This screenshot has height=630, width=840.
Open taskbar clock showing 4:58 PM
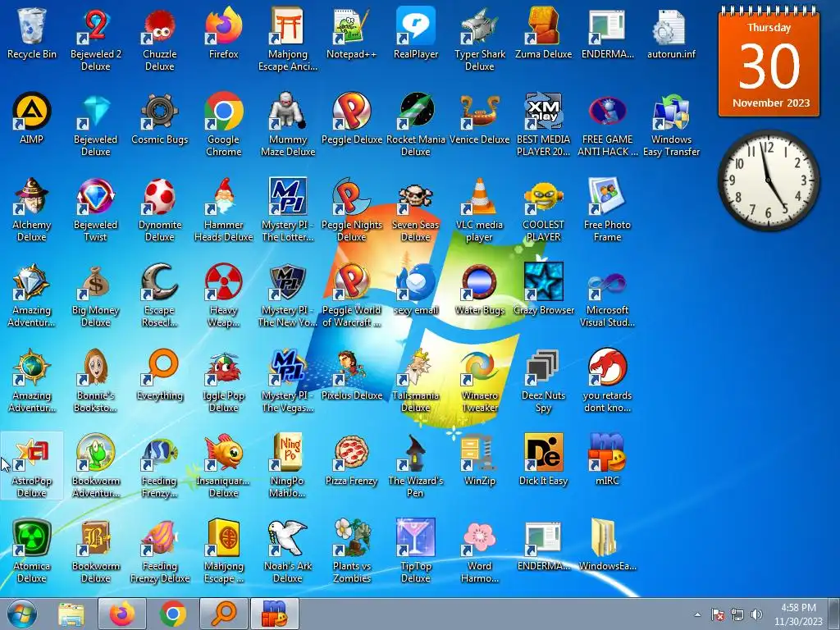tap(798, 614)
